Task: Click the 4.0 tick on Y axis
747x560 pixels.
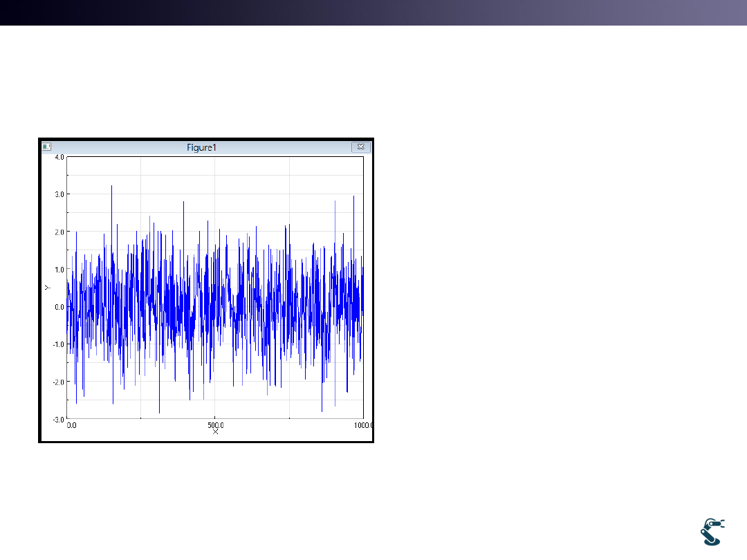Action: click(59, 157)
